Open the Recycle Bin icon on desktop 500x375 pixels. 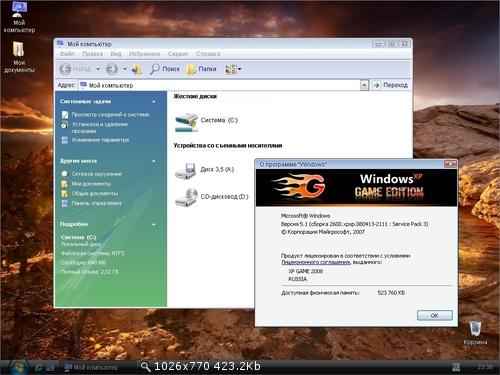coord(475,333)
